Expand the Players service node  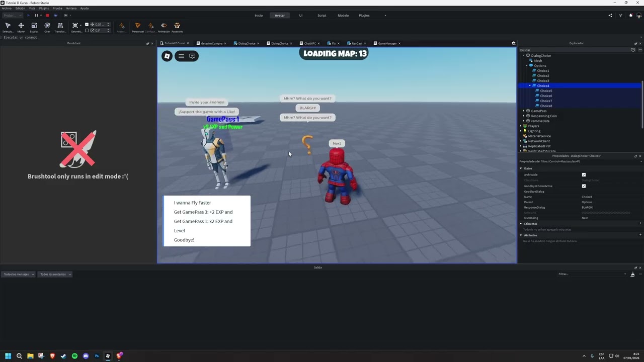coord(521,126)
